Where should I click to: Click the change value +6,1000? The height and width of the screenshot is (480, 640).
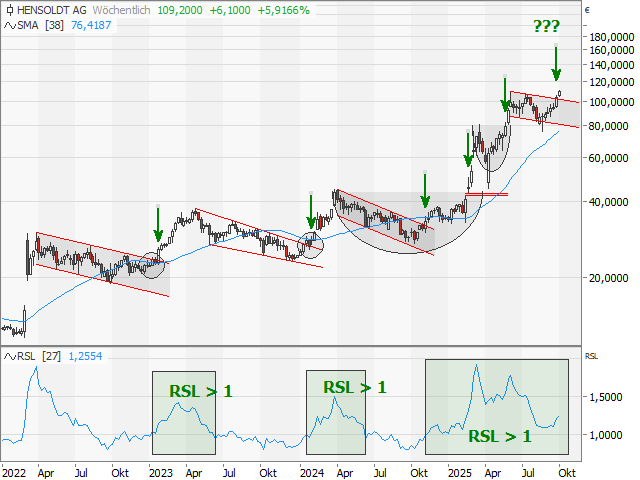(230, 10)
